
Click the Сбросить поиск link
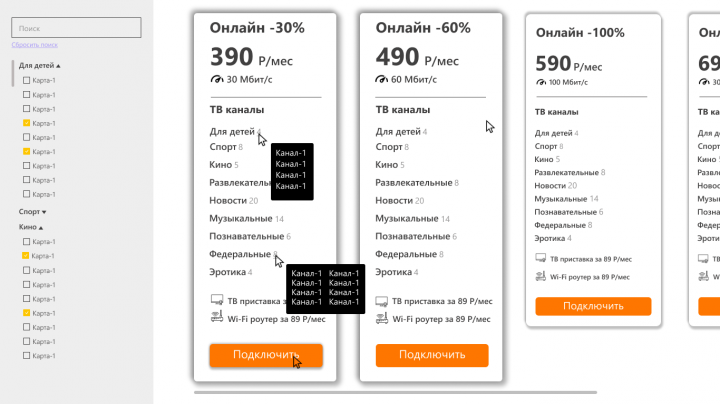pos(35,45)
